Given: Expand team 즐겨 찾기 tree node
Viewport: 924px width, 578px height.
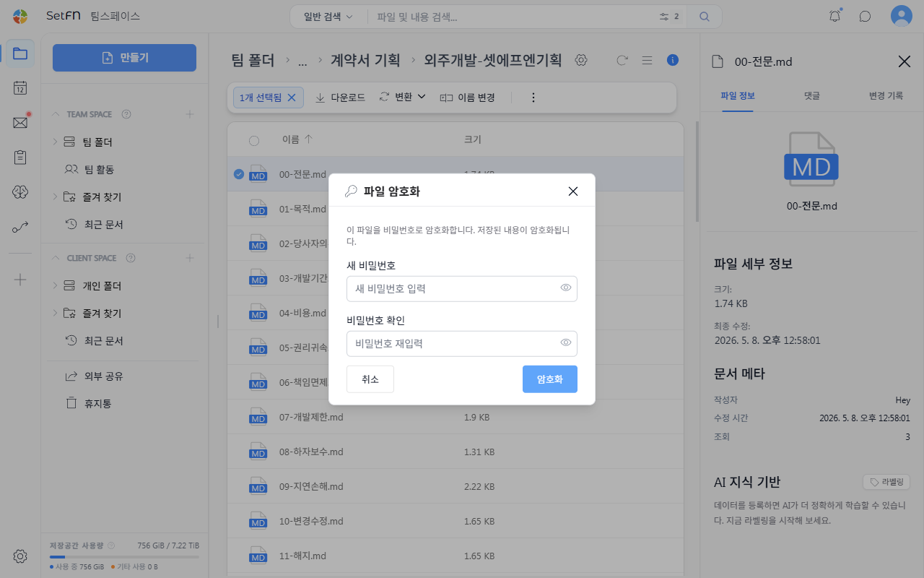Looking at the screenshot, I should pos(55,197).
